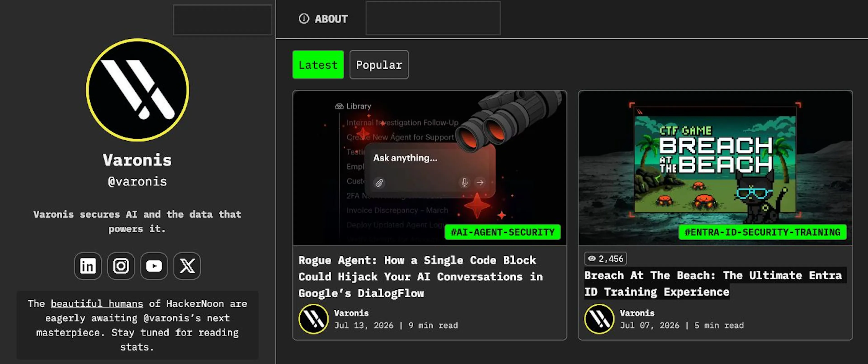Click the eye views icon showing 2,456
The height and width of the screenshot is (364, 868).
(x=592, y=258)
